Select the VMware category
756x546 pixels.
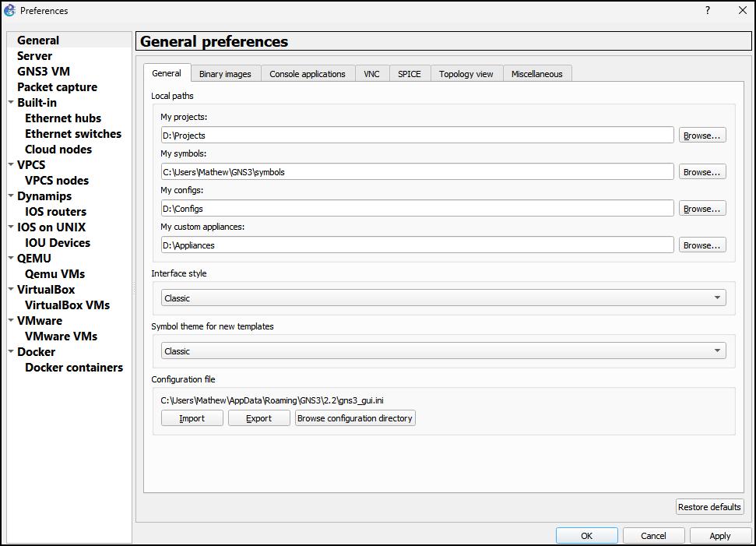click(x=40, y=320)
